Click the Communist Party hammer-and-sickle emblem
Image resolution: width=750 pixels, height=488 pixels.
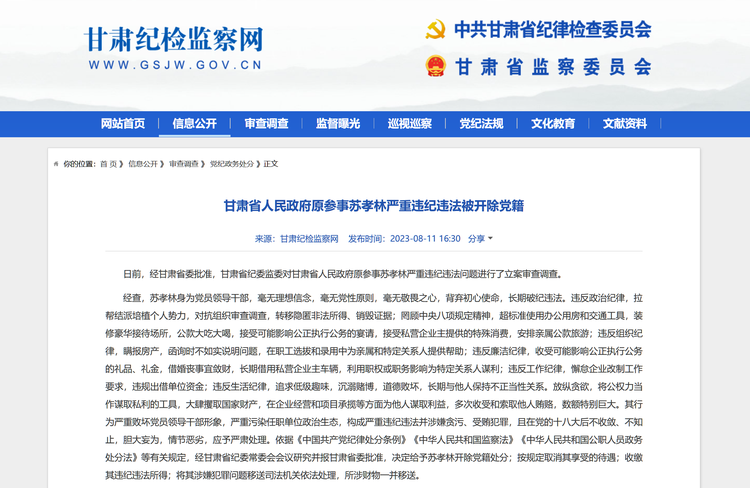click(x=435, y=30)
